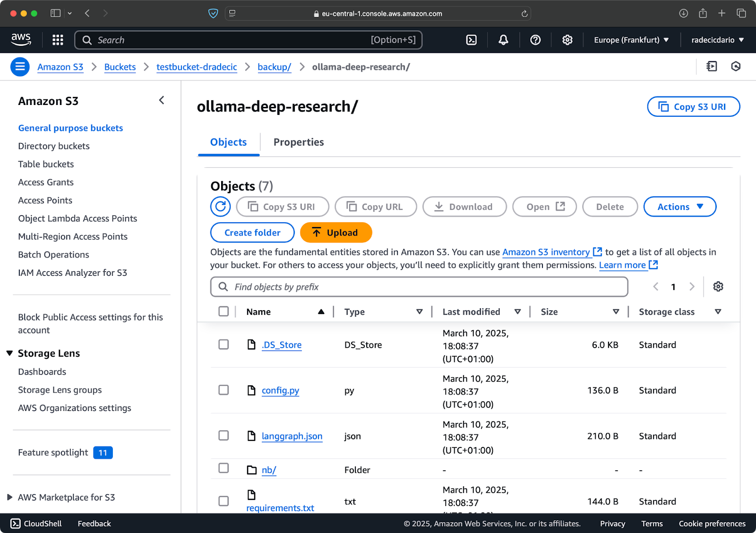This screenshot has width=756, height=533.
Task: Reload the page in Safari address bar
Action: click(524, 14)
